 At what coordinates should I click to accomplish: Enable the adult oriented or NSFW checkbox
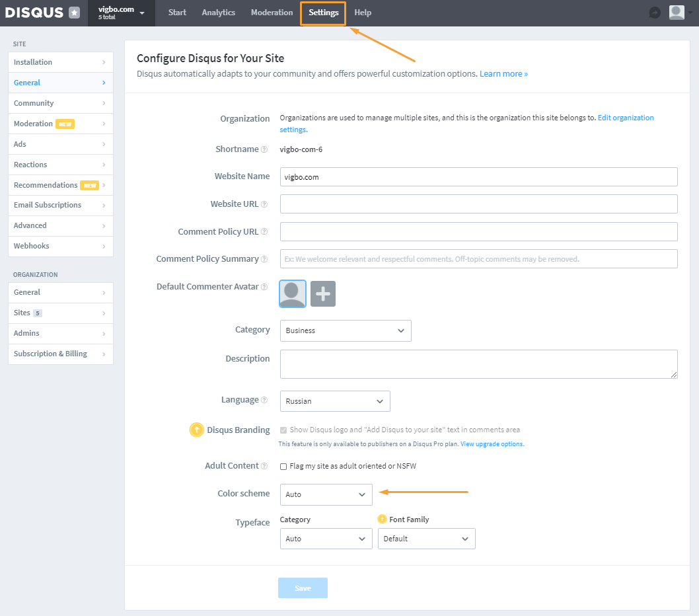point(283,467)
